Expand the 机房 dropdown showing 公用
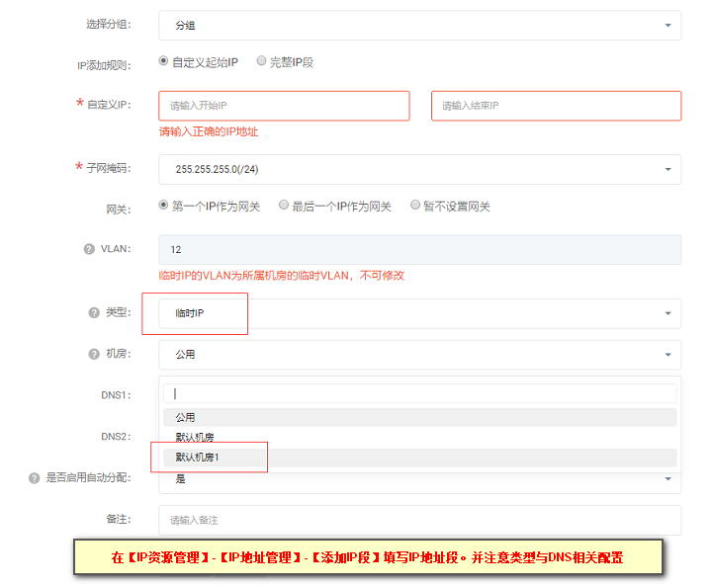The image size is (712, 588). (x=419, y=355)
